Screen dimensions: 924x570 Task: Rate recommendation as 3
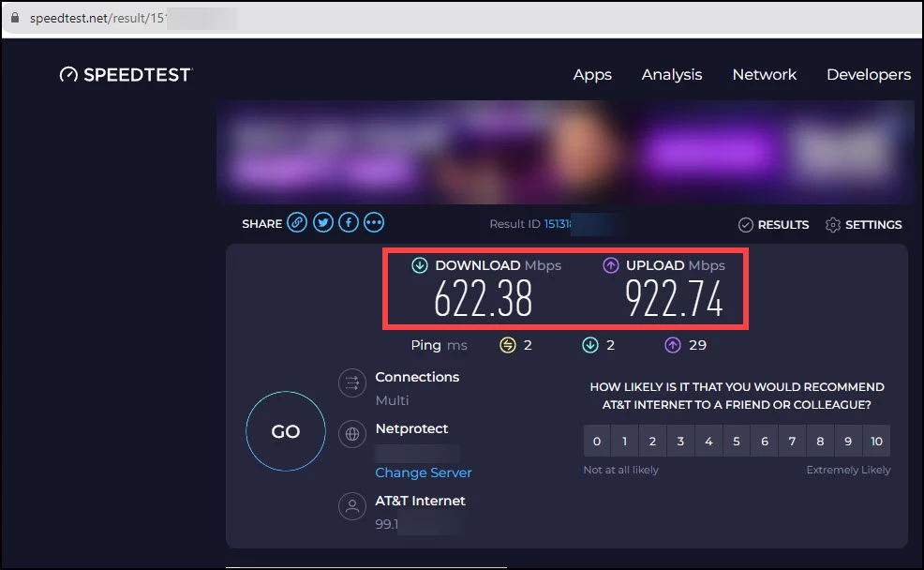(x=680, y=441)
